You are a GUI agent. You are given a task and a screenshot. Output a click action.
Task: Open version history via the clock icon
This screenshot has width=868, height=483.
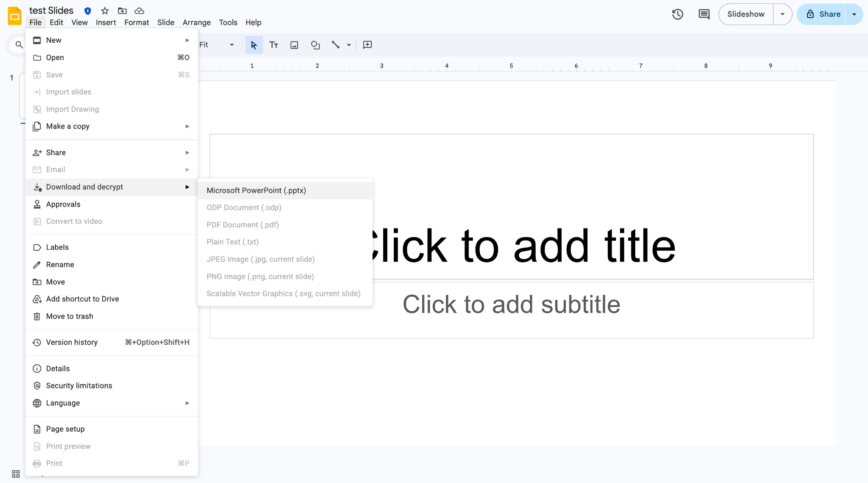tap(677, 14)
